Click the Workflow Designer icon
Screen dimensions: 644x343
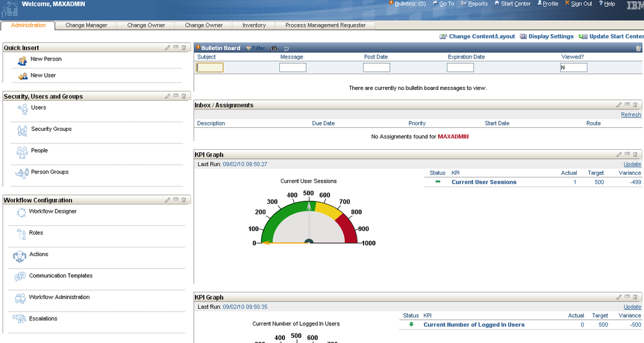(x=21, y=212)
